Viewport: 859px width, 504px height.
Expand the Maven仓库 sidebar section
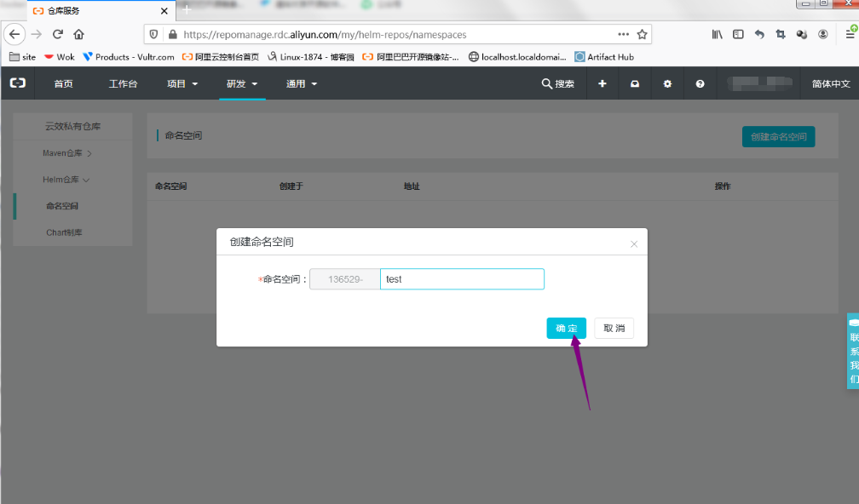(66, 153)
